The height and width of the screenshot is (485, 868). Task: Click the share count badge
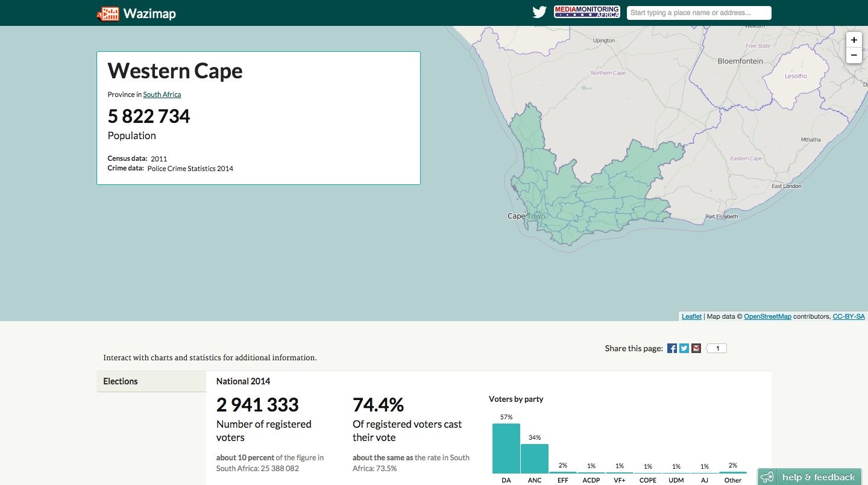pyautogui.click(x=717, y=348)
